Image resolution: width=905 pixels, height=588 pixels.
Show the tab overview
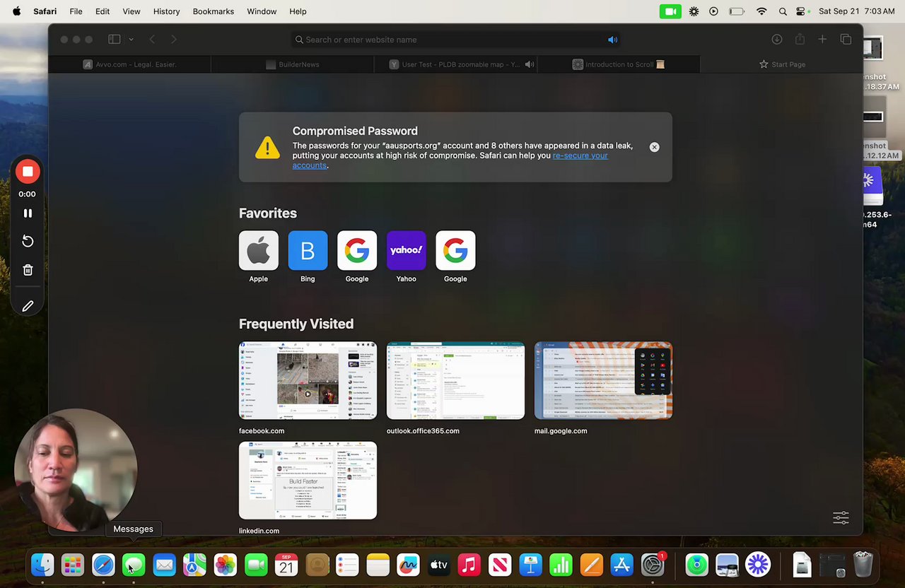coord(846,40)
